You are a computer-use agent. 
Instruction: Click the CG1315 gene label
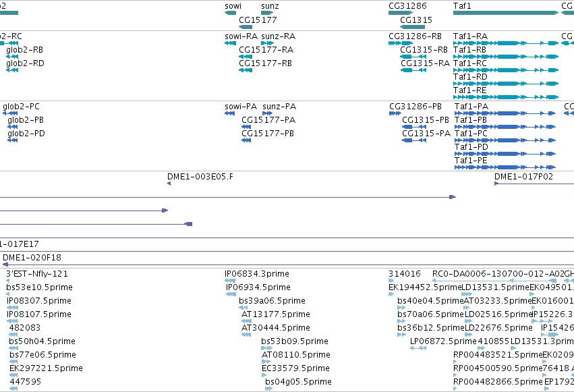click(x=416, y=20)
